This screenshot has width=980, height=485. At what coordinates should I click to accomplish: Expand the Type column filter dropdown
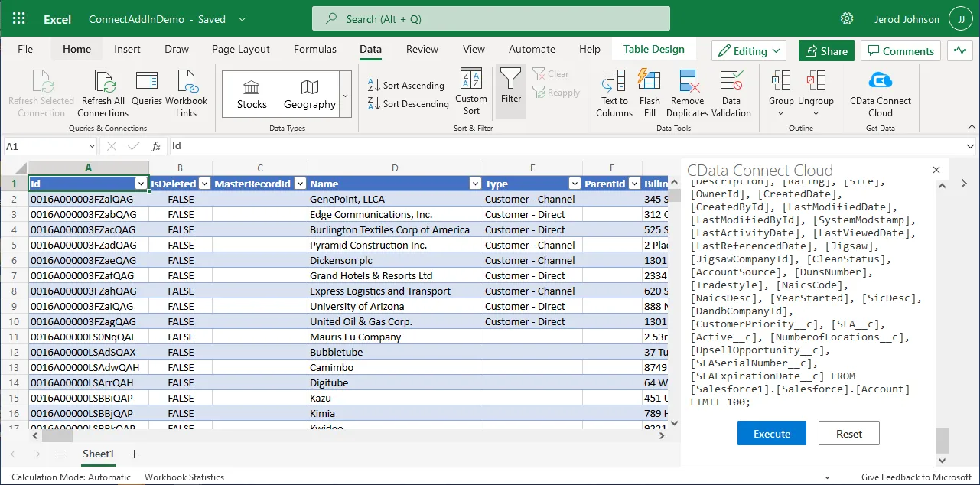[575, 184]
